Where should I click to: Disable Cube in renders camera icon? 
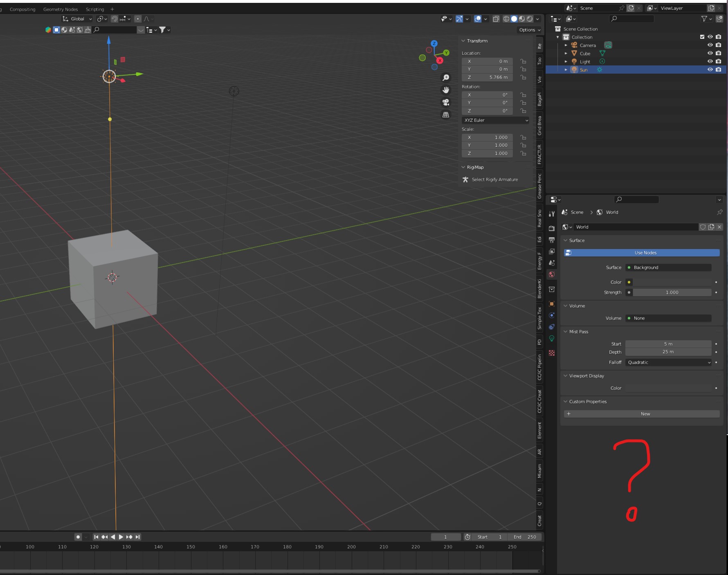pos(718,53)
